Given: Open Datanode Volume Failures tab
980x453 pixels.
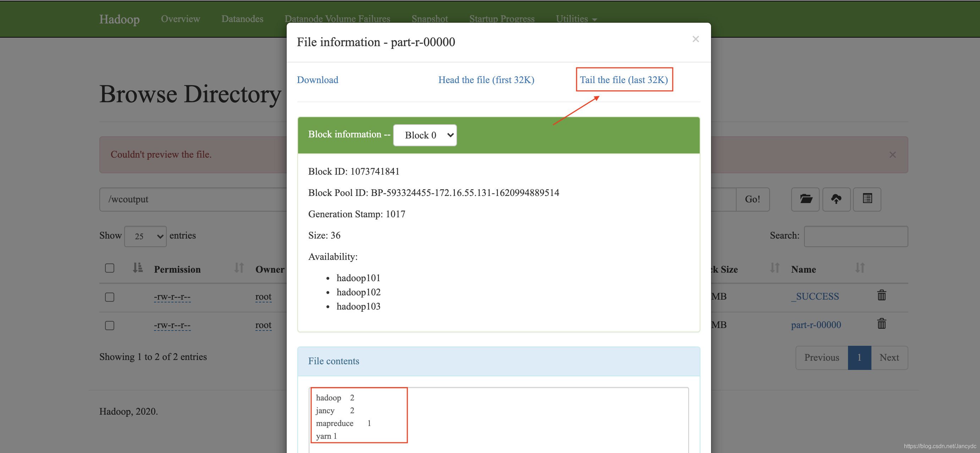Looking at the screenshot, I should (x=337, y=19).
